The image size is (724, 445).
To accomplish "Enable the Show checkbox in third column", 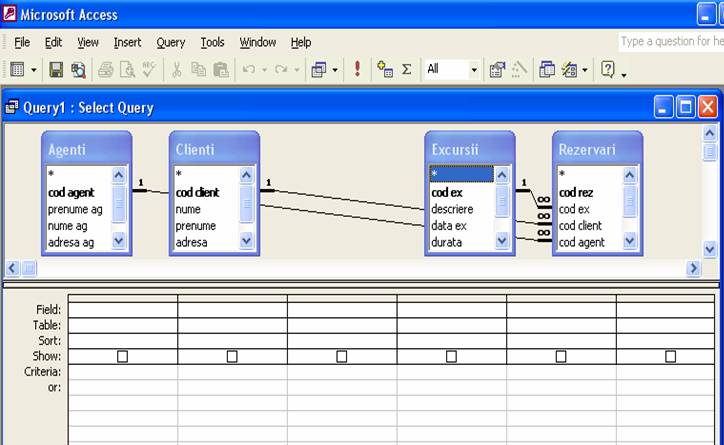I will pyautogui.click(x=342, y=356).
